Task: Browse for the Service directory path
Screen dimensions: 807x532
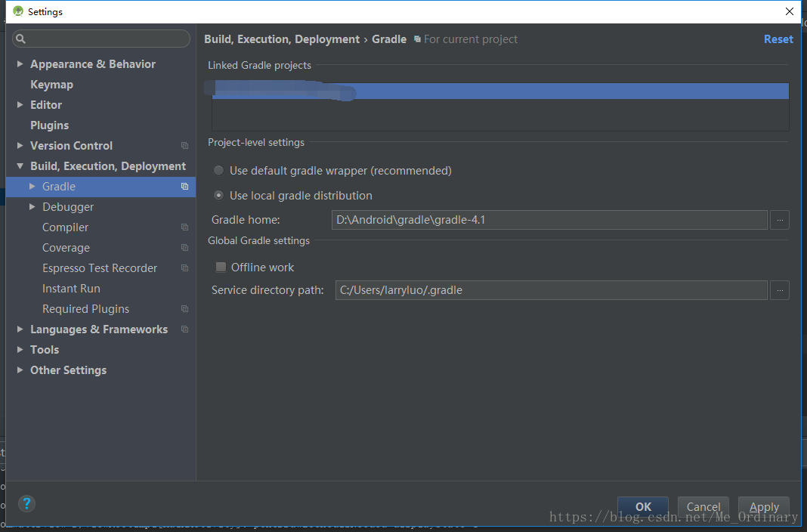Action: tap(780, 290)
